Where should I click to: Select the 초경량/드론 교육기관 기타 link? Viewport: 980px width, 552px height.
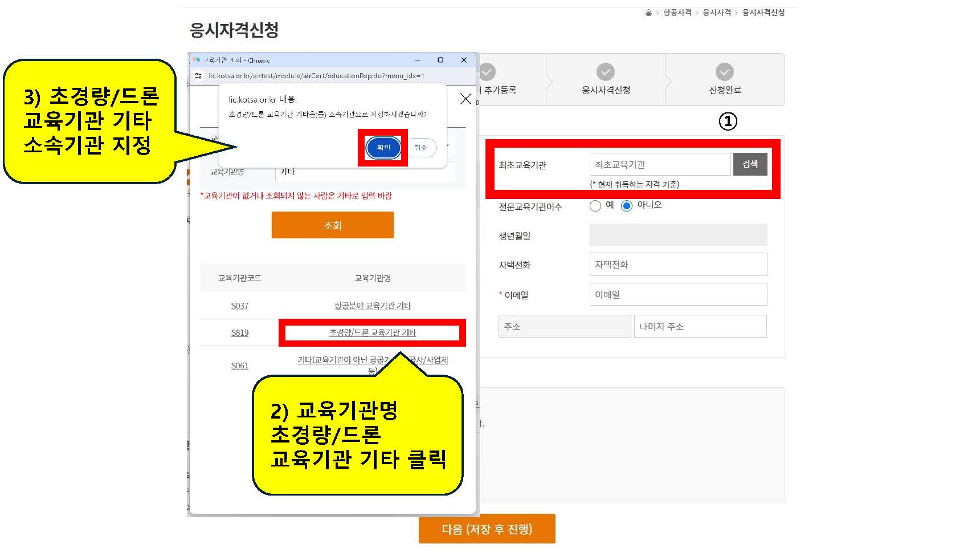(373, 332)
